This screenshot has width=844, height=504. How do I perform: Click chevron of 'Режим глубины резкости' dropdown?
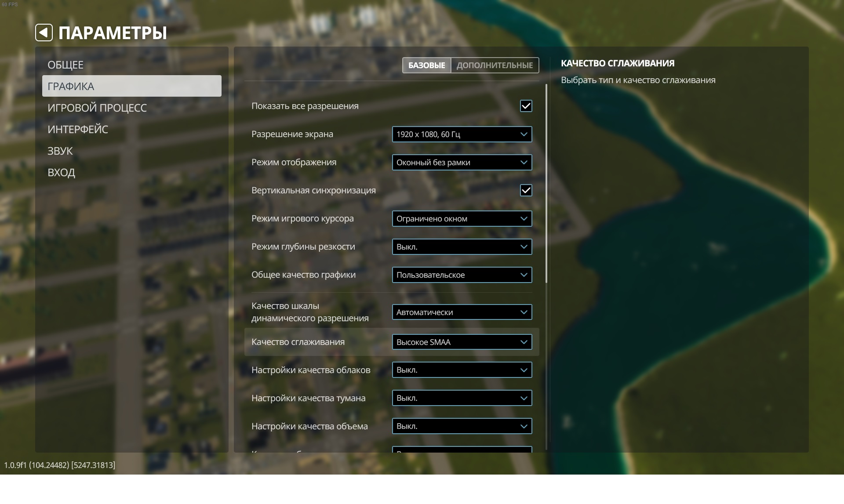tap(524, 247)
